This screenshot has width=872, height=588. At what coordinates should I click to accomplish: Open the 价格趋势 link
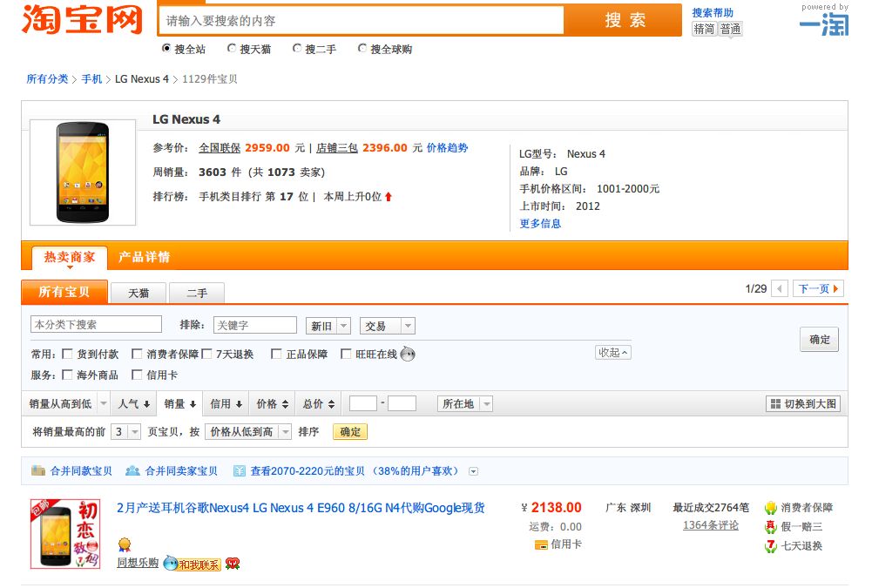pyautogui.click(x=447, y=147)
